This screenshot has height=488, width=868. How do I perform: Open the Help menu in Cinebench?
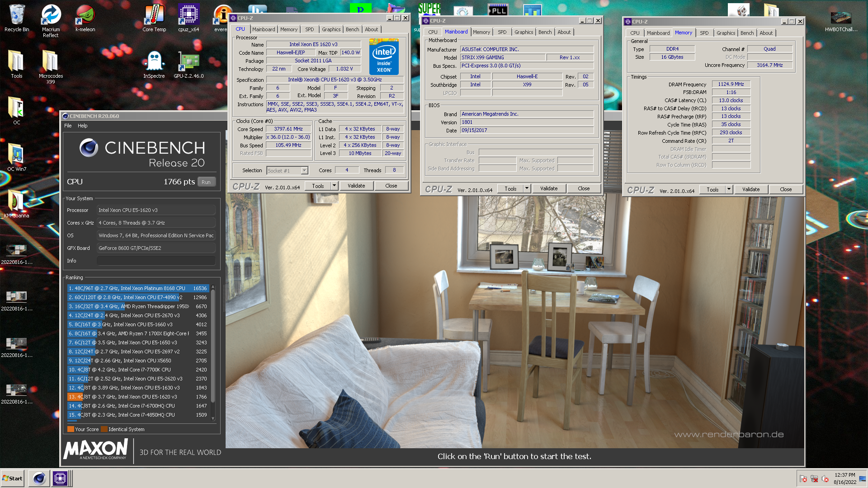pyautogui.click(x=83, y=126)
